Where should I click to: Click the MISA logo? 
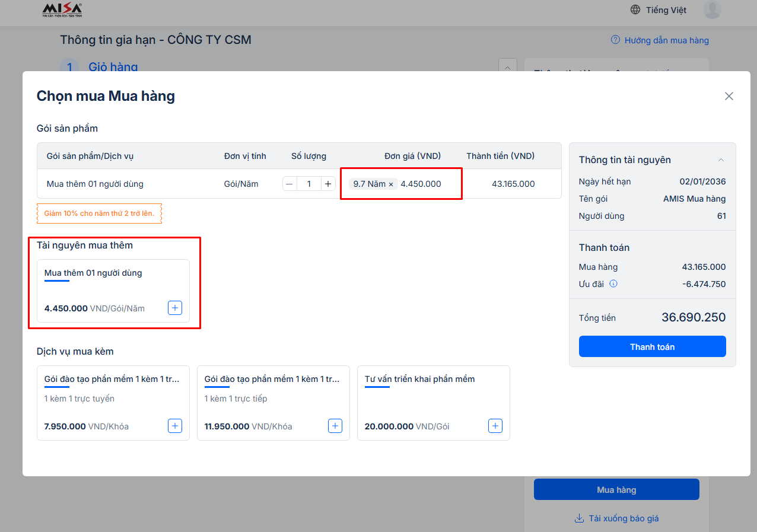click(x=62, y=10)
